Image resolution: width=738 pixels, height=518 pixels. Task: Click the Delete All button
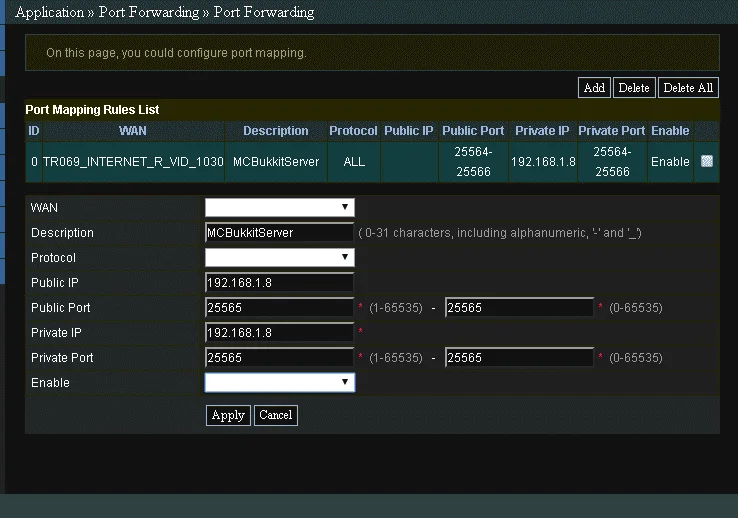point(688,88)
